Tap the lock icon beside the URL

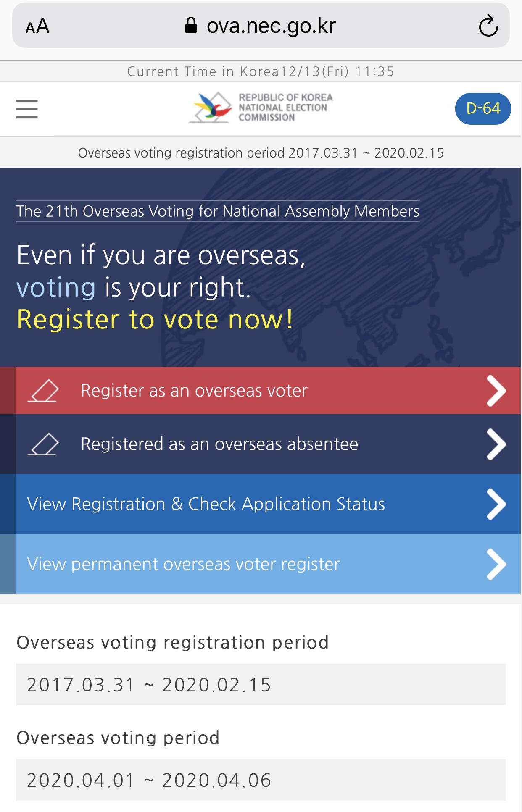click(x=191, y=26)
